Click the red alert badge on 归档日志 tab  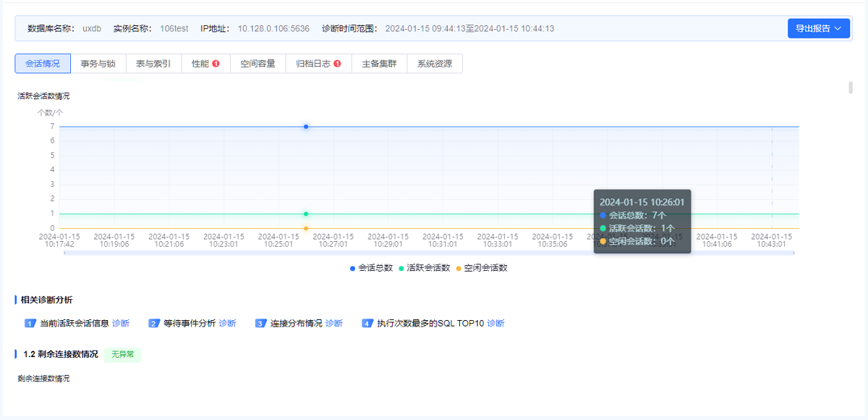coord(337,64)
